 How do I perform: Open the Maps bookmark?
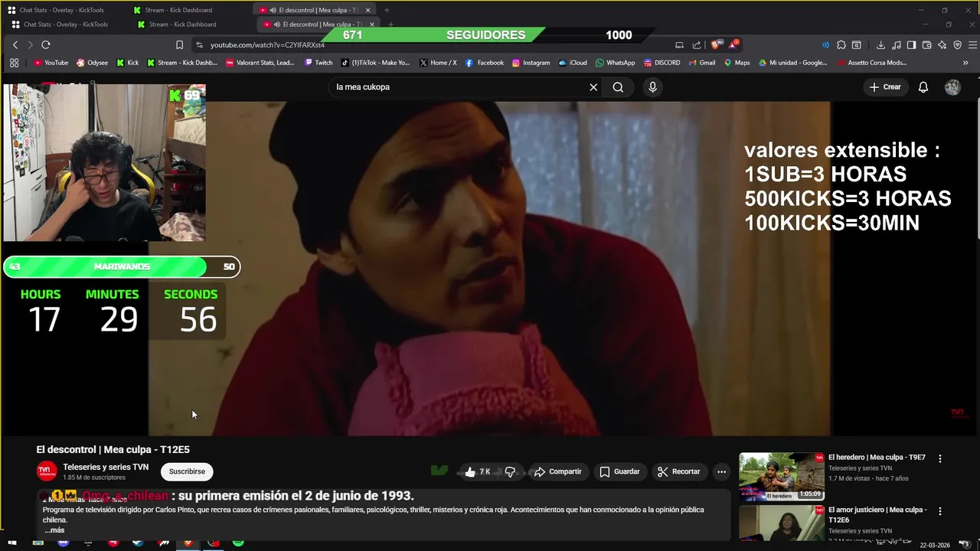click(x=737, y=63)
